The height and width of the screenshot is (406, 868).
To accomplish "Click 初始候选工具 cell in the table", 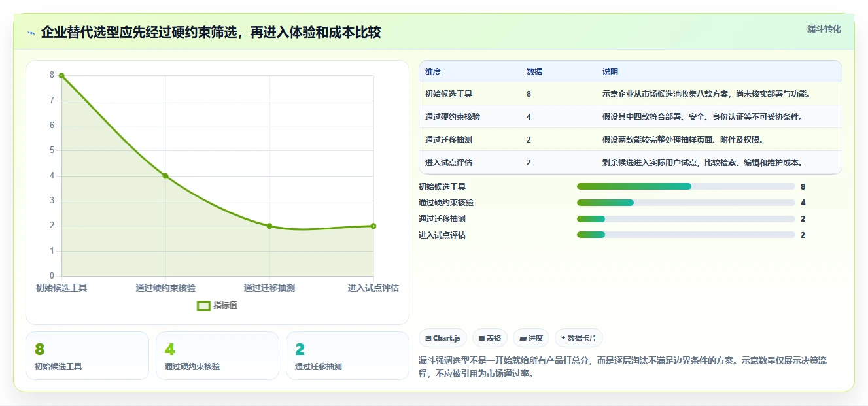I will (449, 94).
